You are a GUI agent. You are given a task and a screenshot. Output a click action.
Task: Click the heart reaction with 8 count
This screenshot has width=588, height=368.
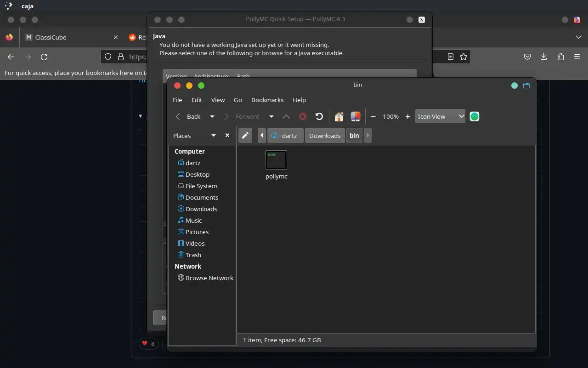pyautogui.click(x=148, y=344)
